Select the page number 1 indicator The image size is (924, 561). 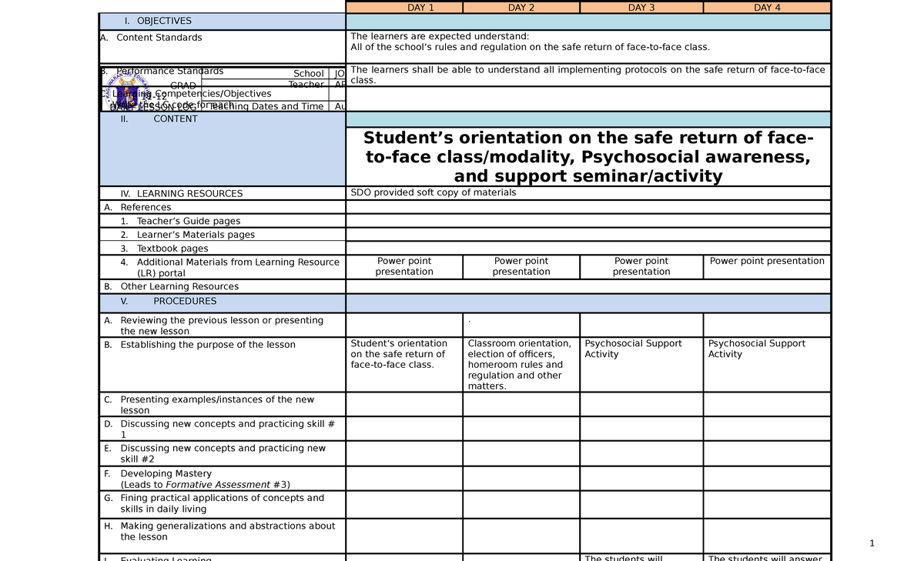(x=872, y=543)
